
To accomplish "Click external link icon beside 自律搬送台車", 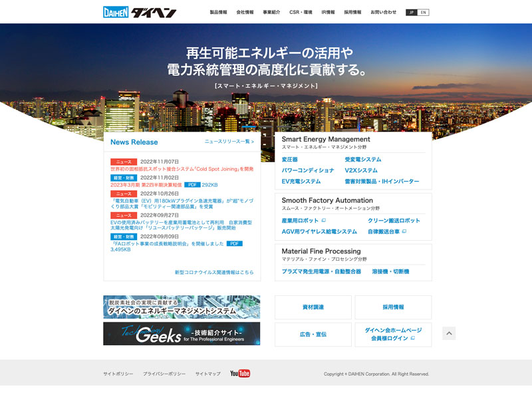I will pos(404,231).
